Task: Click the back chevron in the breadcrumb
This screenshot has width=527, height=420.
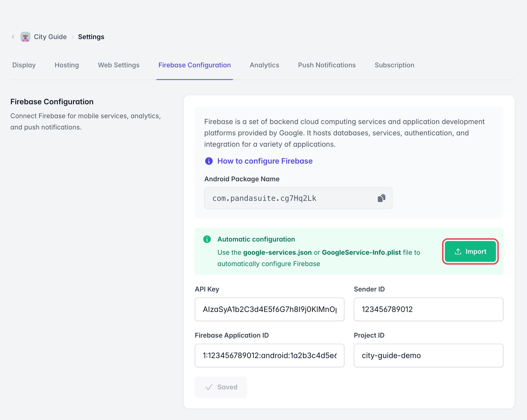Action: coord(13,37)
